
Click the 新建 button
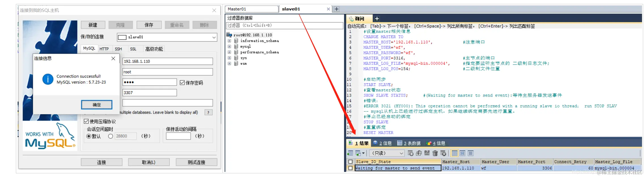tap(93, 25)
